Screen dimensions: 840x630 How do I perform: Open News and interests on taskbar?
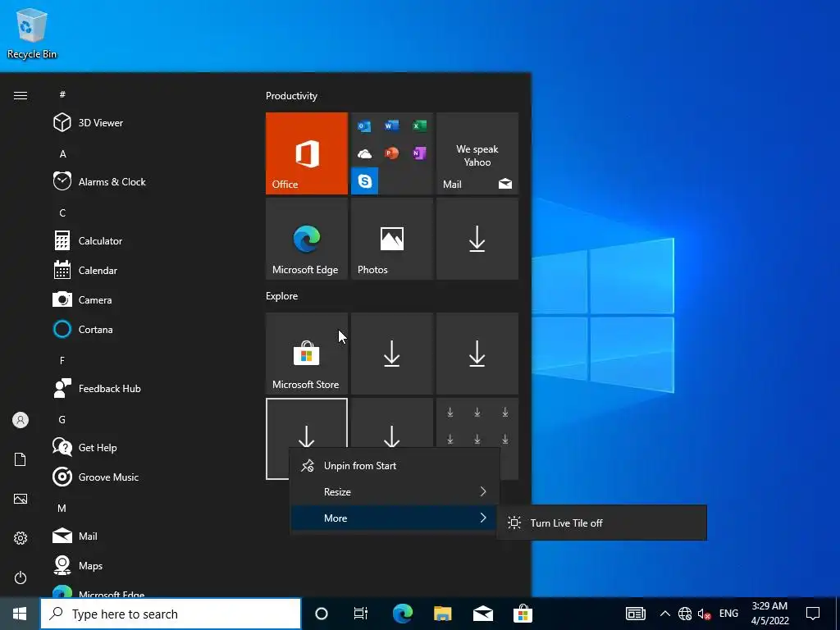click(636, 614)
